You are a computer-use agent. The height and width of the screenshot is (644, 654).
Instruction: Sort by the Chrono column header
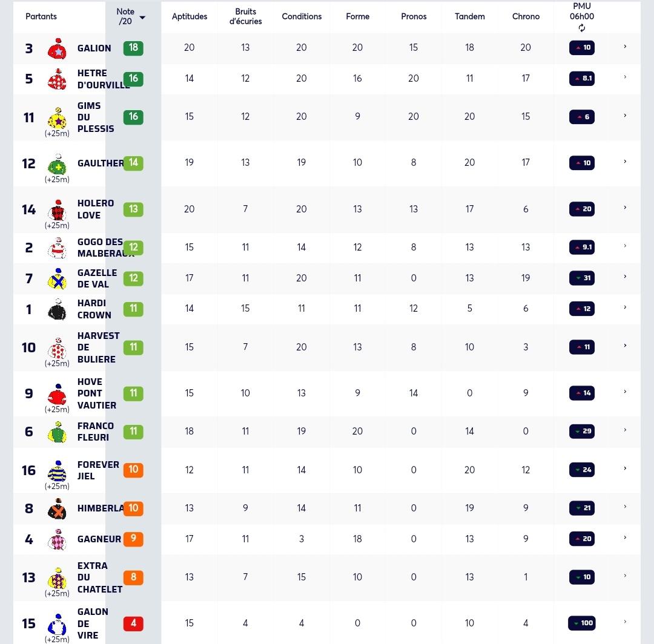click(526, 16)
